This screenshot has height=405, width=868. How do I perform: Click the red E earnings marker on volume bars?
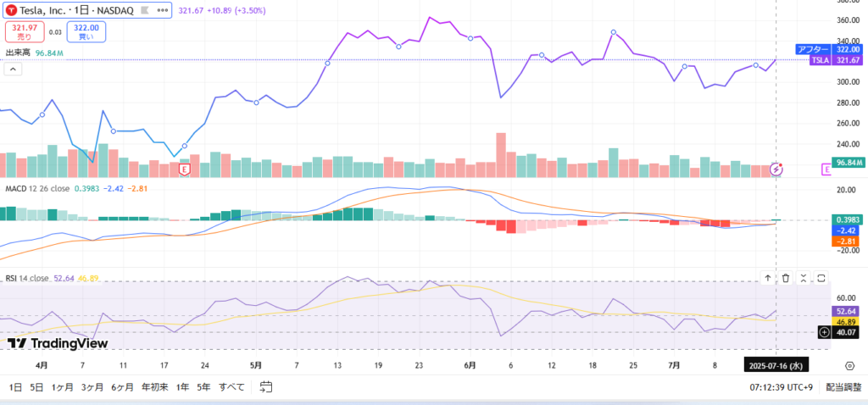185,169
